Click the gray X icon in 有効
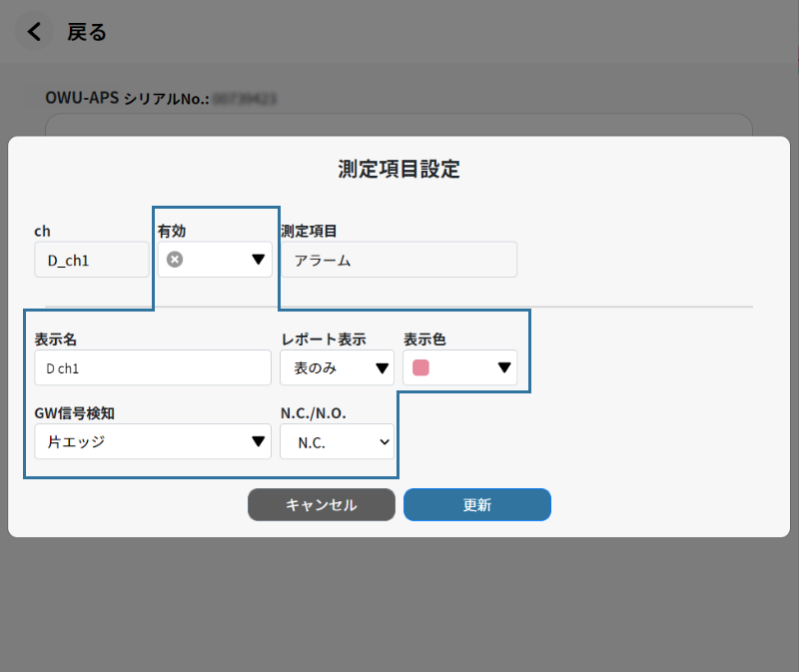This screenshot has height=672, width=799. tap(175, 260)
